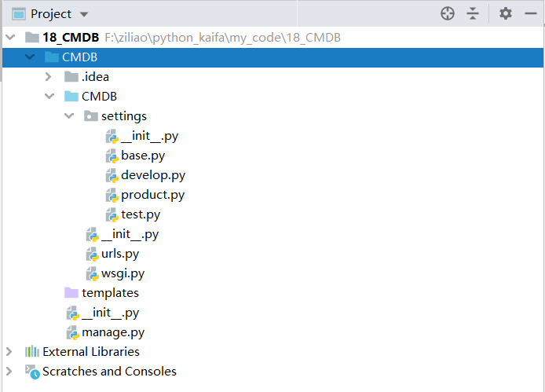The height and width of the screenshot is (392, 545).
Task: Expand External Libraries chevron
Action: [x=9, y=352]
